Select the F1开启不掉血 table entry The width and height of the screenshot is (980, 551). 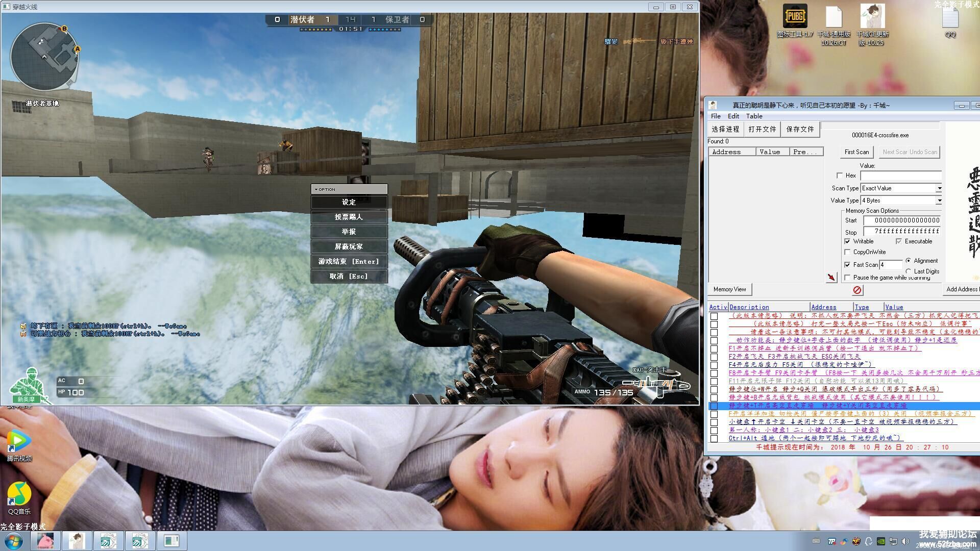click(824, 348)
